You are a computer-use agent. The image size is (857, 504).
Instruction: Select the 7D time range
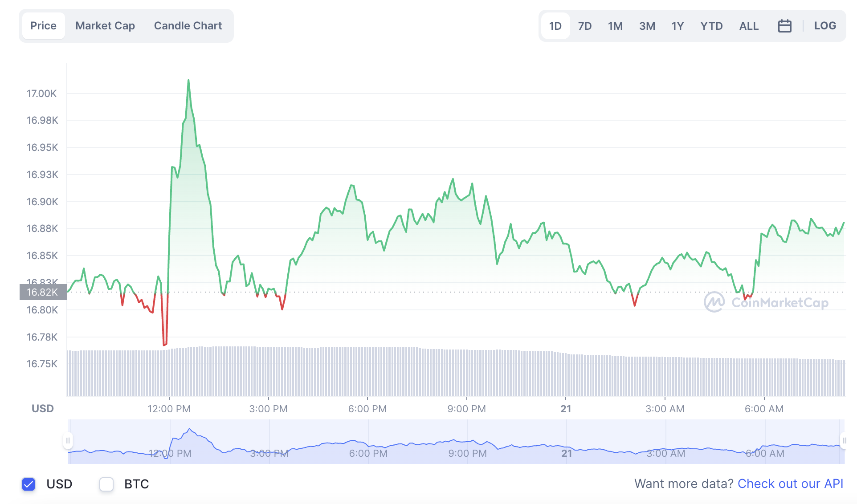tap(584, 26)
